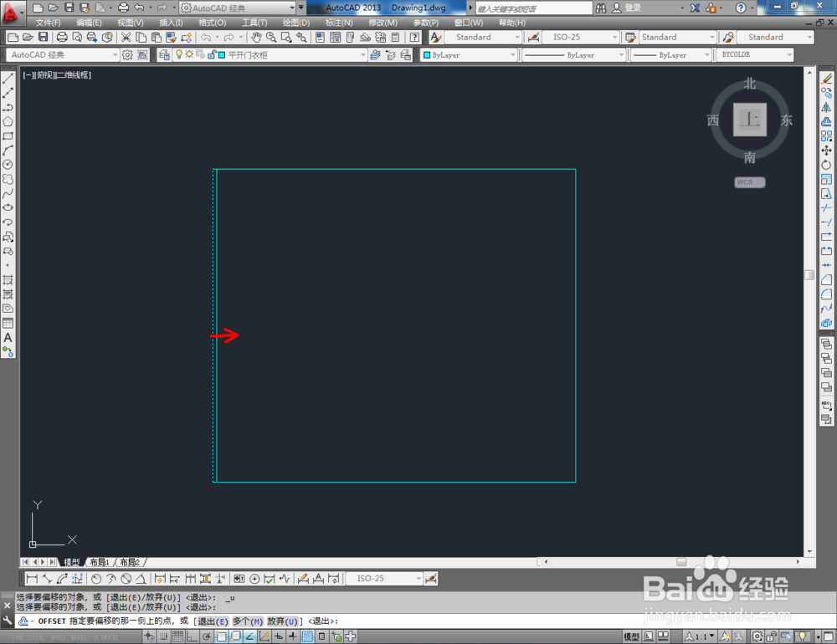Toggle Snap mode in status bar
The width and height of the screenshot is (837, 644).
click(x=163, y=636)
